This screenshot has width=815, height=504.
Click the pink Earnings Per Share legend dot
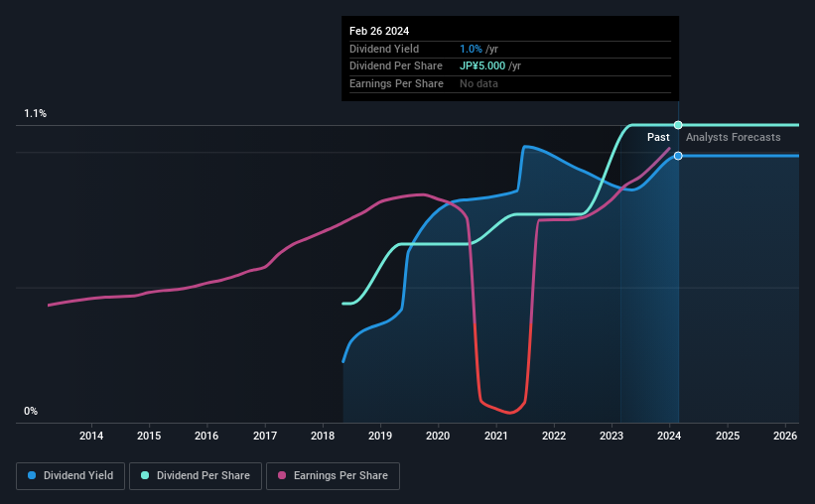(x=282, y=475)
